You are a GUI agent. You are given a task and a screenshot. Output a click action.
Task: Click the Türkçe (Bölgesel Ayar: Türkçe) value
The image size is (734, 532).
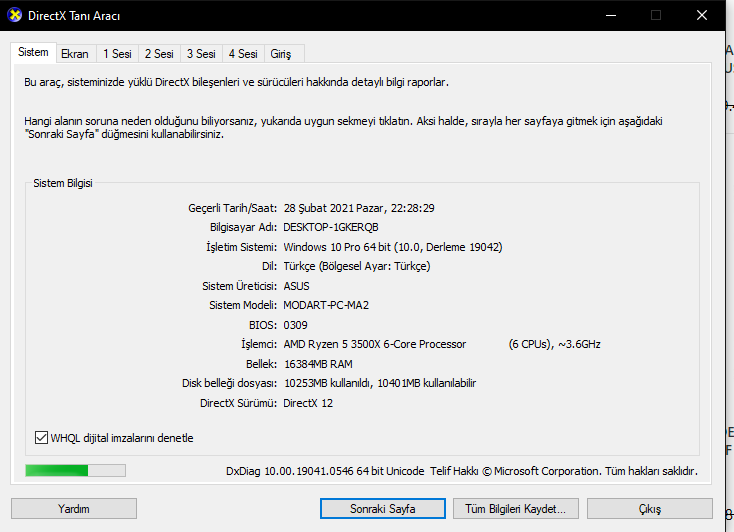point(357,266)
